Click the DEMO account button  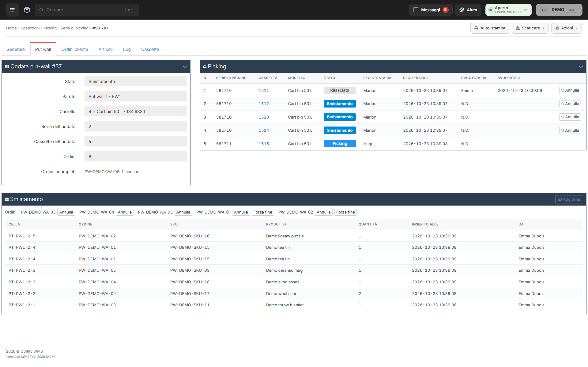(559, 10)
